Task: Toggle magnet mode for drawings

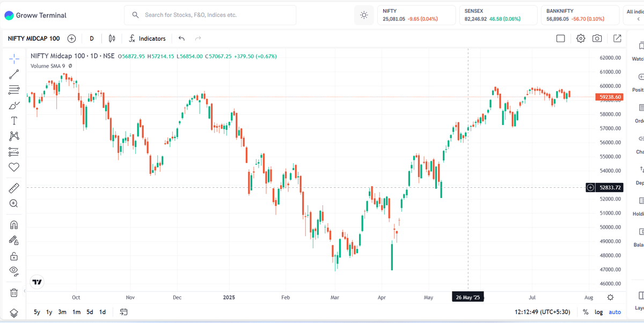Action: coord(14,224)
